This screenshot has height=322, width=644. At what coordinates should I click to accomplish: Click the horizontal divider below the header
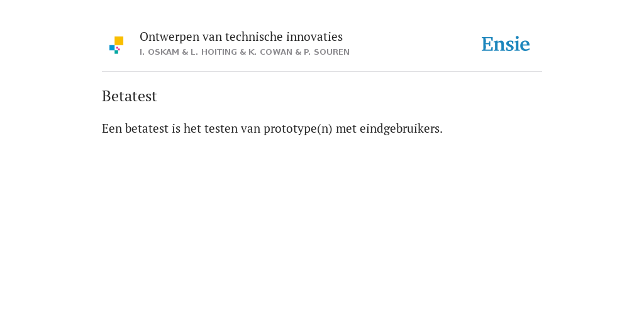click(x=322, y=72)
